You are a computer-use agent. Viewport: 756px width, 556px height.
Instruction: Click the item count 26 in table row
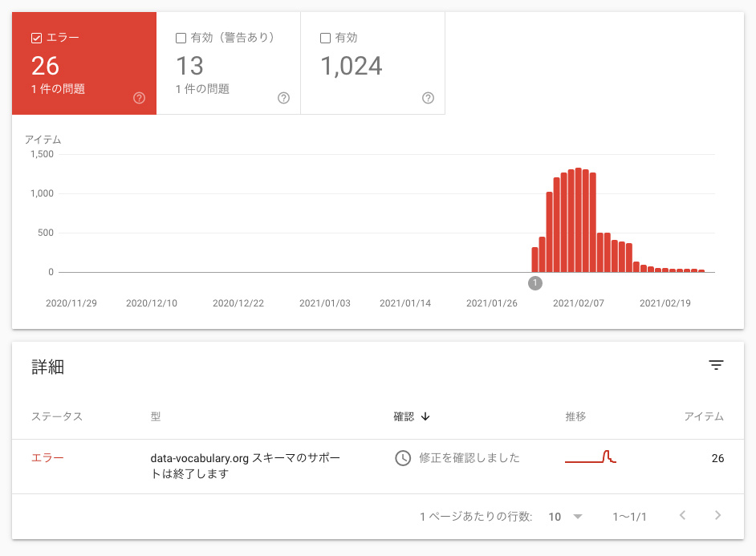pyautogui.click(x=717, y=458)
